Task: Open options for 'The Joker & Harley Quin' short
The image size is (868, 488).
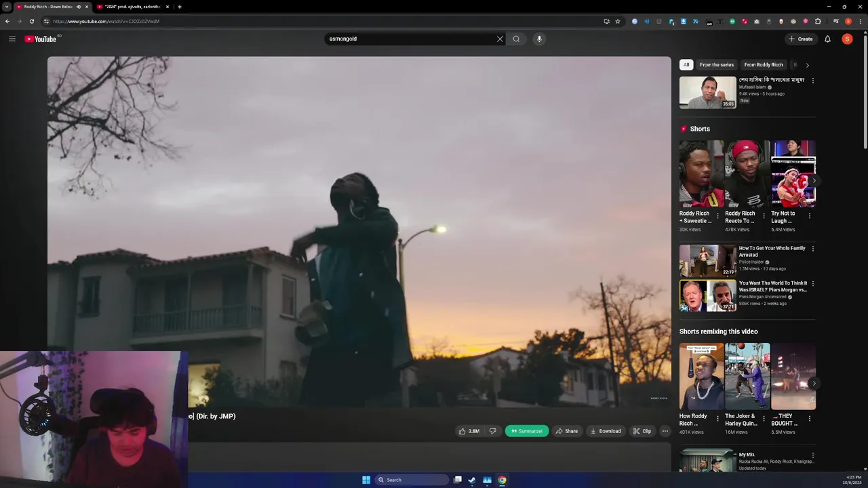Action: [x=764, y=419]
